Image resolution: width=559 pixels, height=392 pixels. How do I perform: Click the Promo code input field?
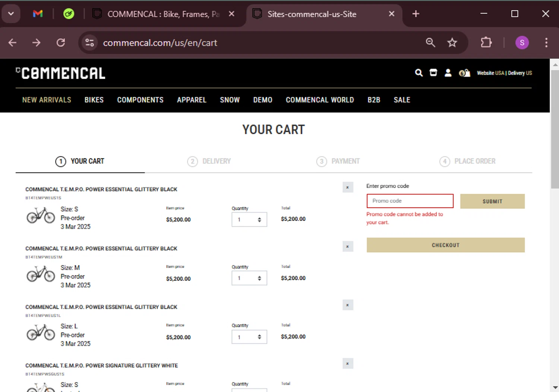410,201
